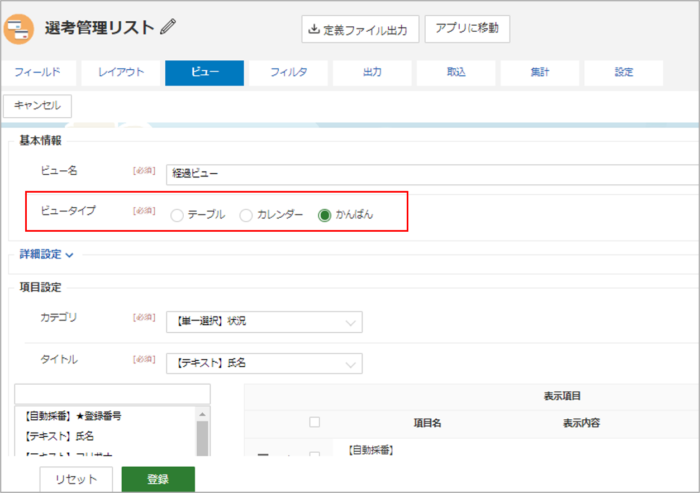This screenshot has height=493, width=700.
Task: Open the 取込 tab
Action: tap(456, 72)
